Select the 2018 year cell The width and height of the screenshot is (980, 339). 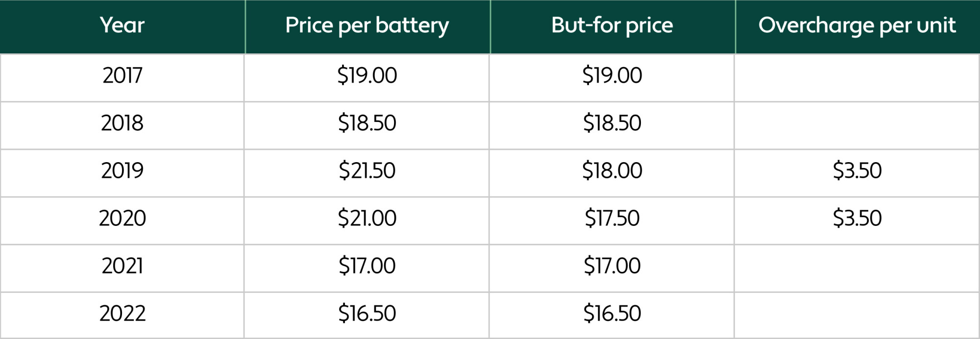pos(122,123)
